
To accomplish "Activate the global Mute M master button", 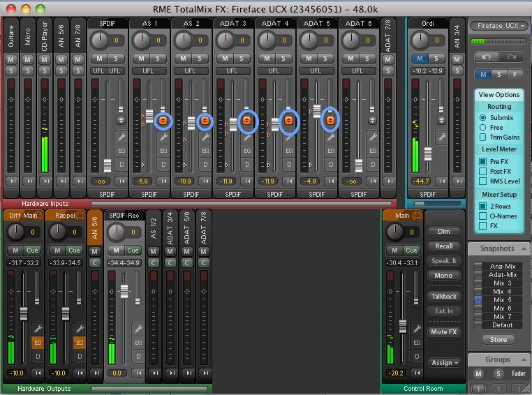I will pyautogui.click(x=483, y=74).
